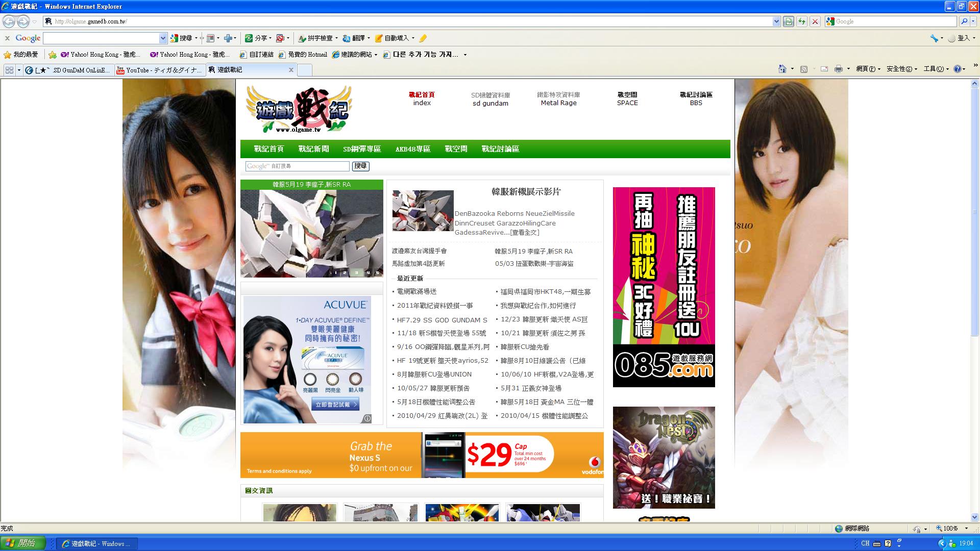
Task: Click the 搜尋 button beside site search
Action: pyautogui.click(x=360, y=166)
